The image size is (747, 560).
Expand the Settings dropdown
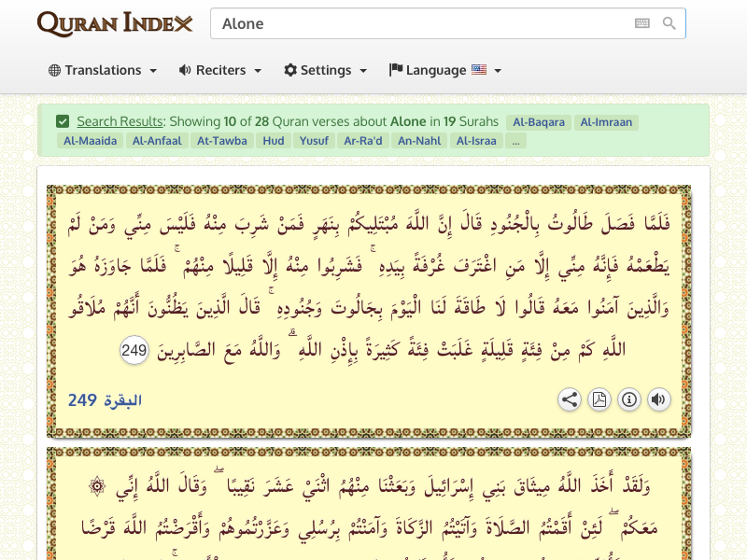point(325,71)
